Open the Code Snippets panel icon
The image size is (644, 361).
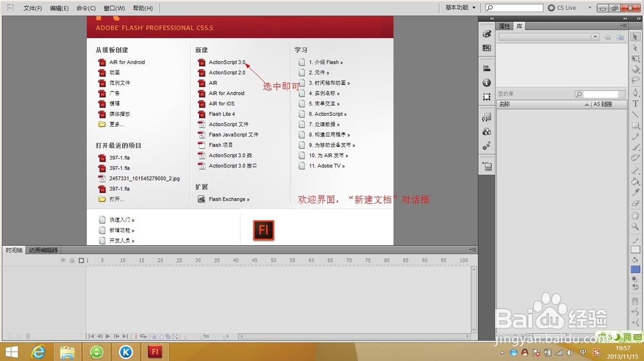487,117
